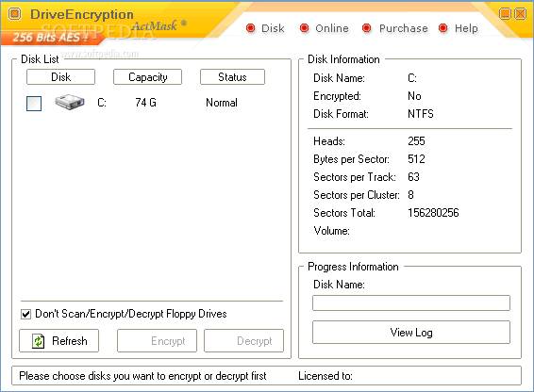
Task: Click the Normal status value
Action: click(222, 103)
